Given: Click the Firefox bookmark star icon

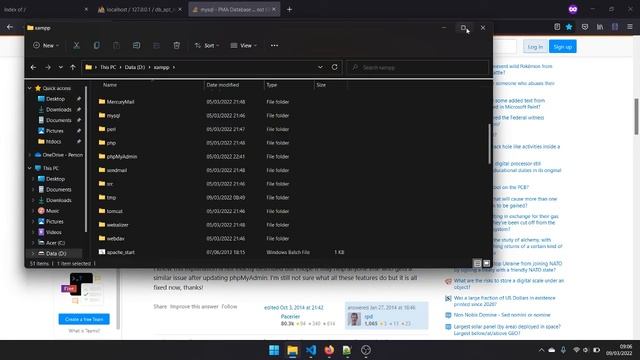Looking at the screenshot, I should [569, 27].
